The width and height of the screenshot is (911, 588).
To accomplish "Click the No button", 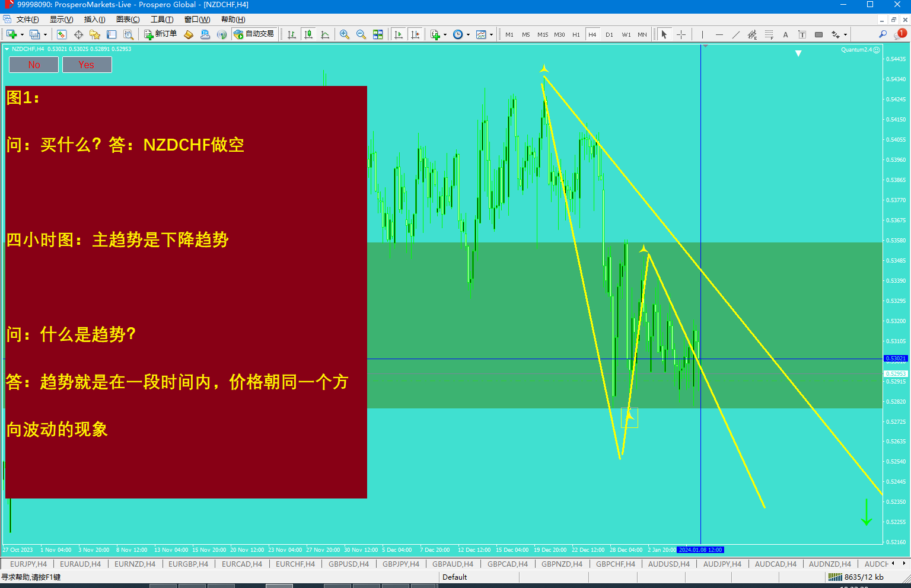I will click(33, 64).
